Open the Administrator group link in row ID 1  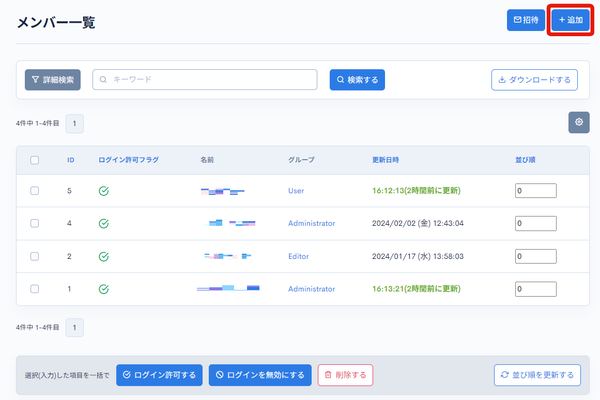(311, 289)
